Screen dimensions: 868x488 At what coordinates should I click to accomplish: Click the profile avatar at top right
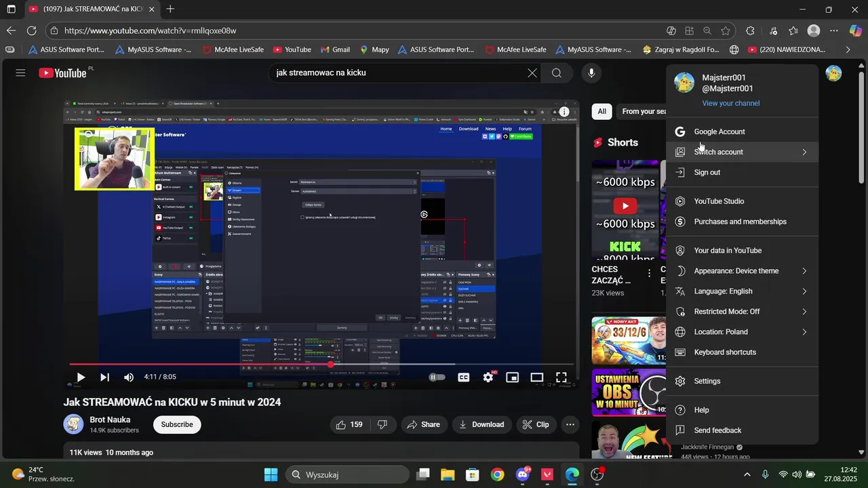click(x=833, y=73)
